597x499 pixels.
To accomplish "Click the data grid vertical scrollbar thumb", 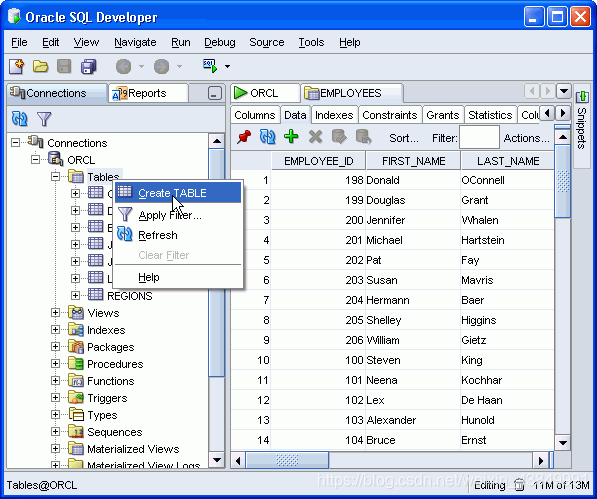I will (x=563, y=180).
